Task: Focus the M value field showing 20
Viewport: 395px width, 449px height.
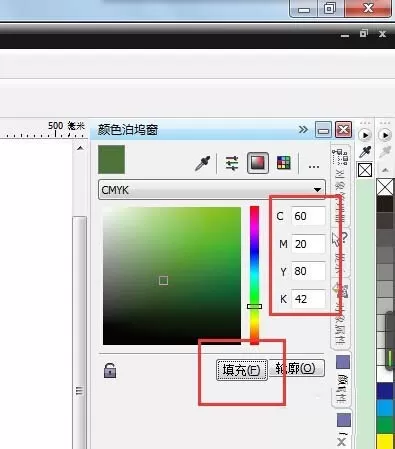Action: pos(308,244)
